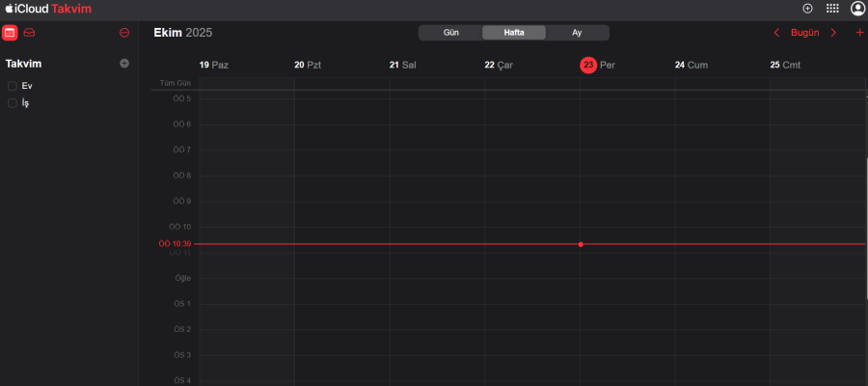Screen dimensions: 868x386
Task: Switch to the Gün view tab
Action: click(x=449, y=33)
